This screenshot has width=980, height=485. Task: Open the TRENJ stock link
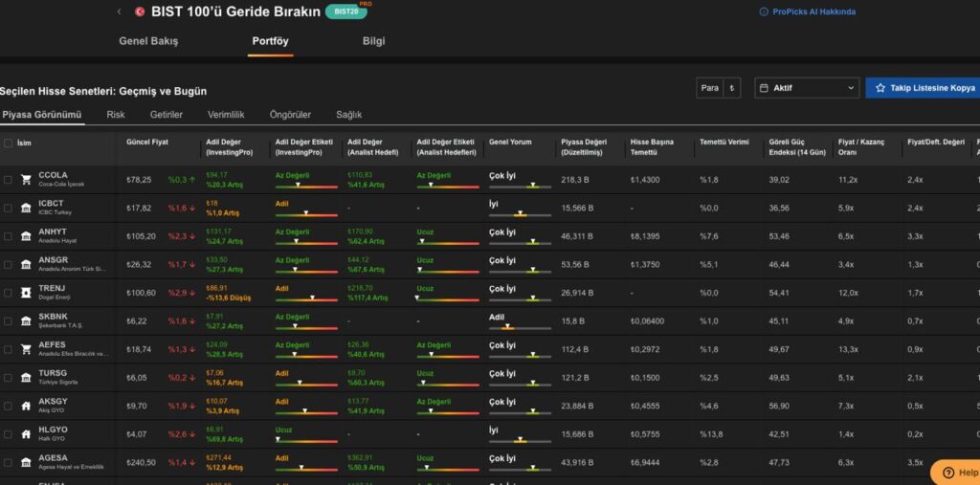pos(52,288)
